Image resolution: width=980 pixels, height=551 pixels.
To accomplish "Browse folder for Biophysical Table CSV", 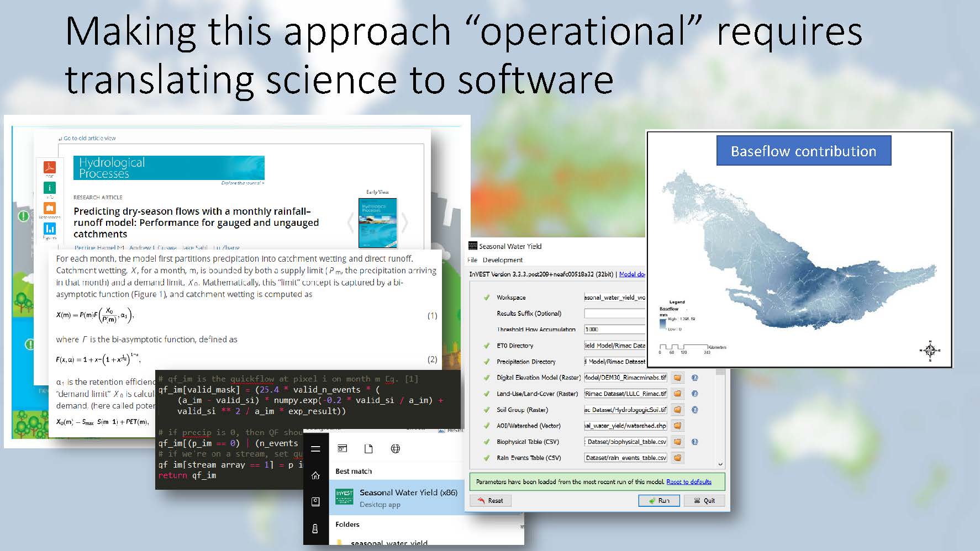I will click(677, 442).
